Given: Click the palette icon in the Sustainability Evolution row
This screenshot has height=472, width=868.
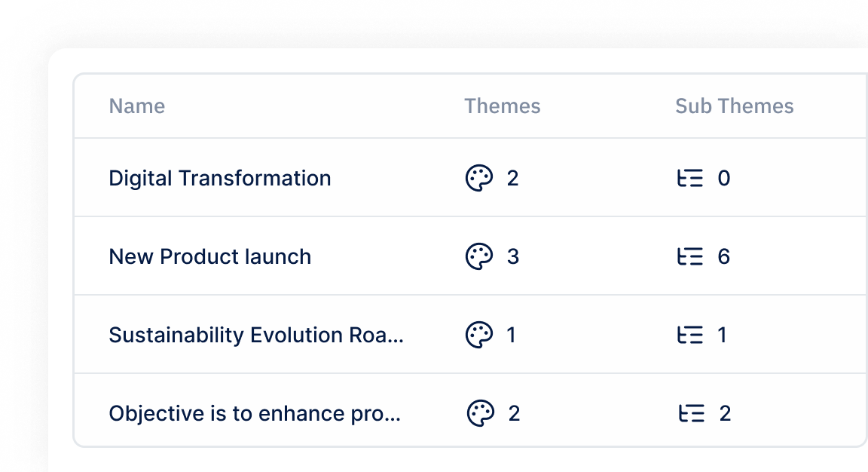Looking at the screenshot, I should (479, 335).
